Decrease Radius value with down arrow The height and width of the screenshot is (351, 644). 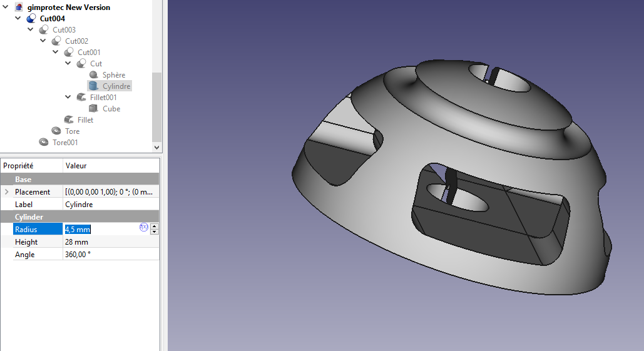pyautogui.click(x=155, y=232)
